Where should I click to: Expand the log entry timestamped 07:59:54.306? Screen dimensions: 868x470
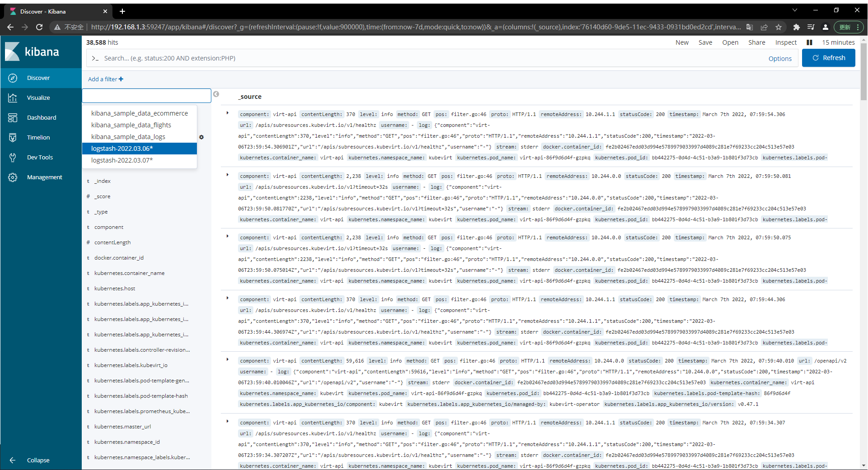(228, 113)
